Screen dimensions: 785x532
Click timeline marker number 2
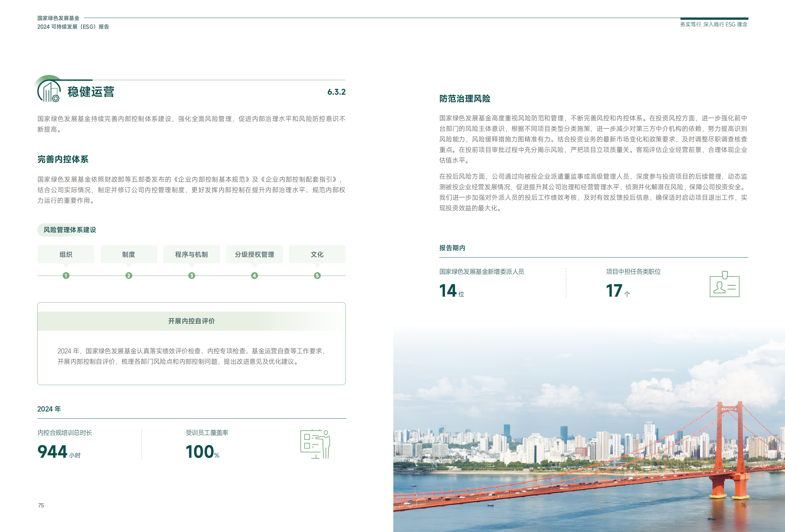coord(129,275)
